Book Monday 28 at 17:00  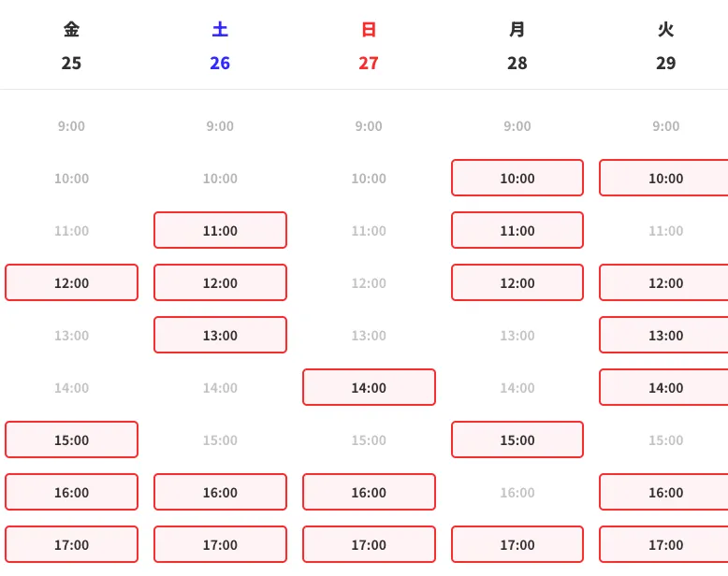pos(517,544)
